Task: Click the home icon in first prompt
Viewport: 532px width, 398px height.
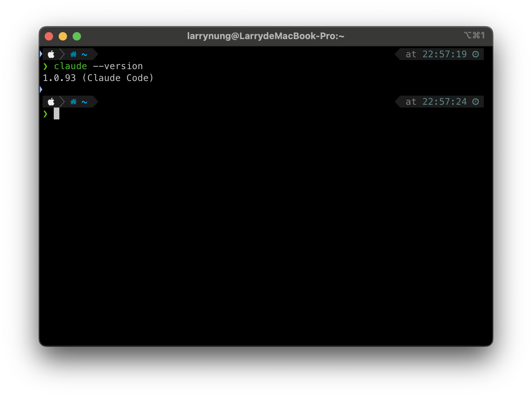Action: (x=73, y=54)
